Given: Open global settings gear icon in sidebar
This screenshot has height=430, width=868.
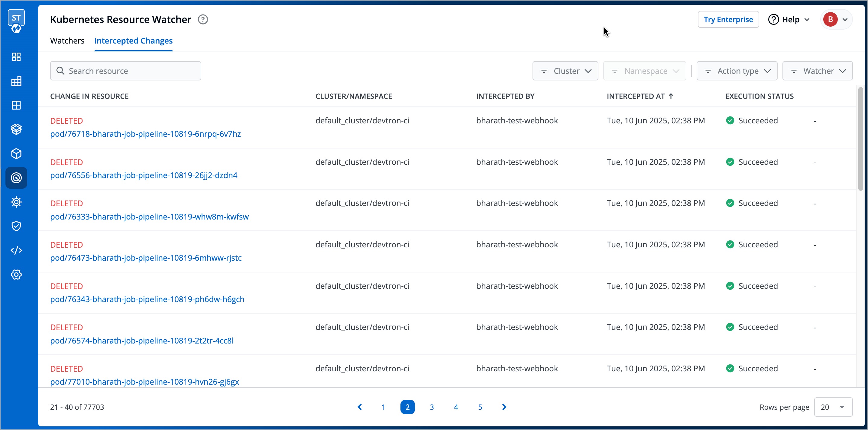Looking at the screenshot, I should coord(16,275).
